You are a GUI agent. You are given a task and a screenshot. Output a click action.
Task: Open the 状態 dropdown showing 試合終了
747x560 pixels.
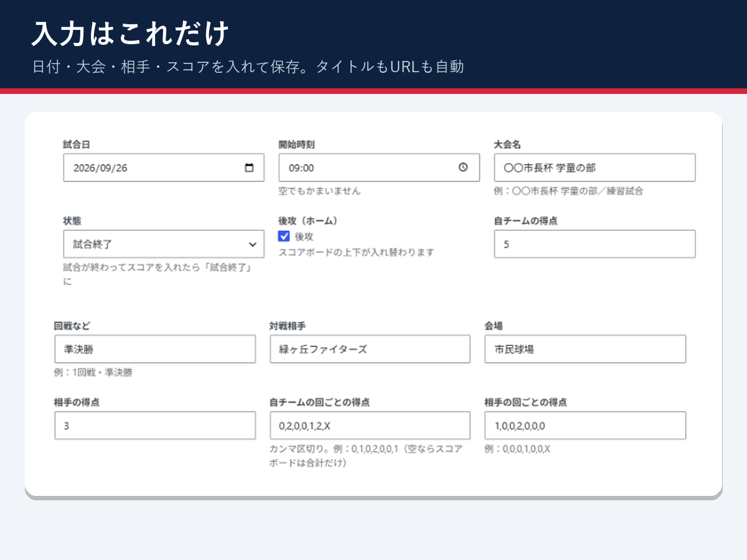click(x=164, y=244)
